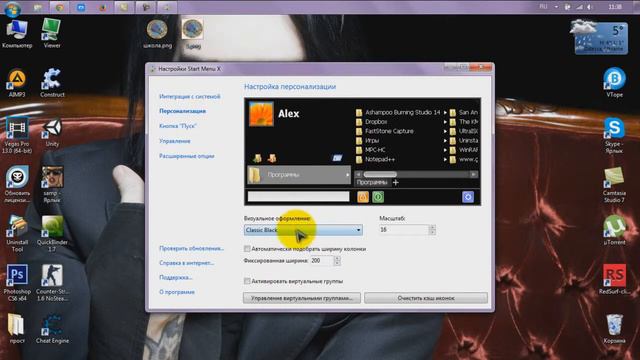Screen dimensions: 640x360
Task: Click the RU language indicator
Action: tap(543, 7)
